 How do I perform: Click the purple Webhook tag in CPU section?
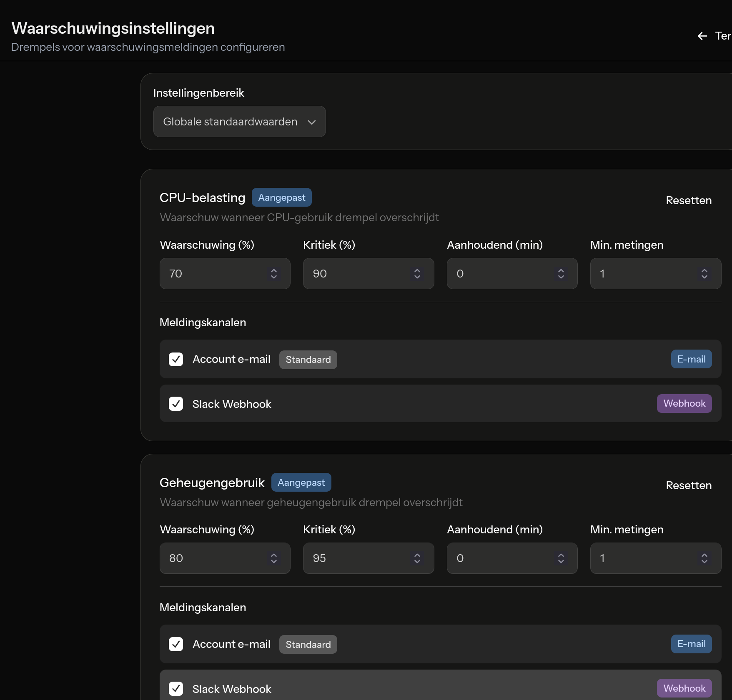pyautogui.click(x=684, y=404)
